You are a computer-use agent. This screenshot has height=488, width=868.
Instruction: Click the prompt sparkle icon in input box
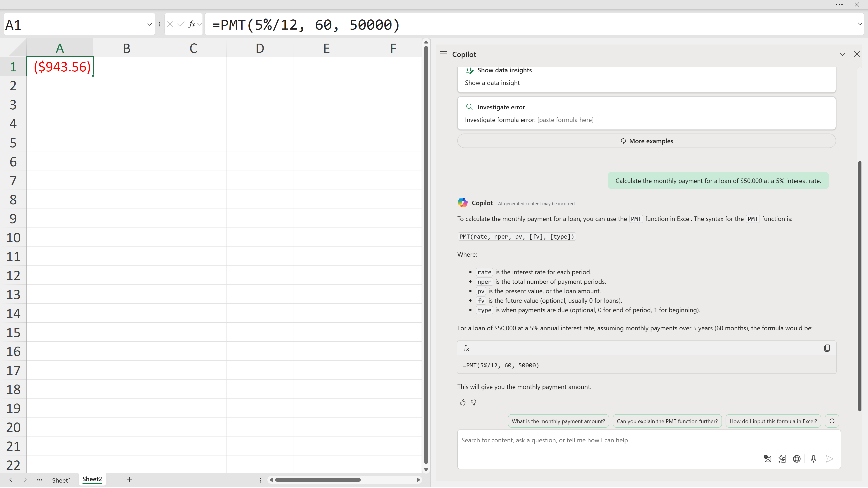[x=782, y=459]
